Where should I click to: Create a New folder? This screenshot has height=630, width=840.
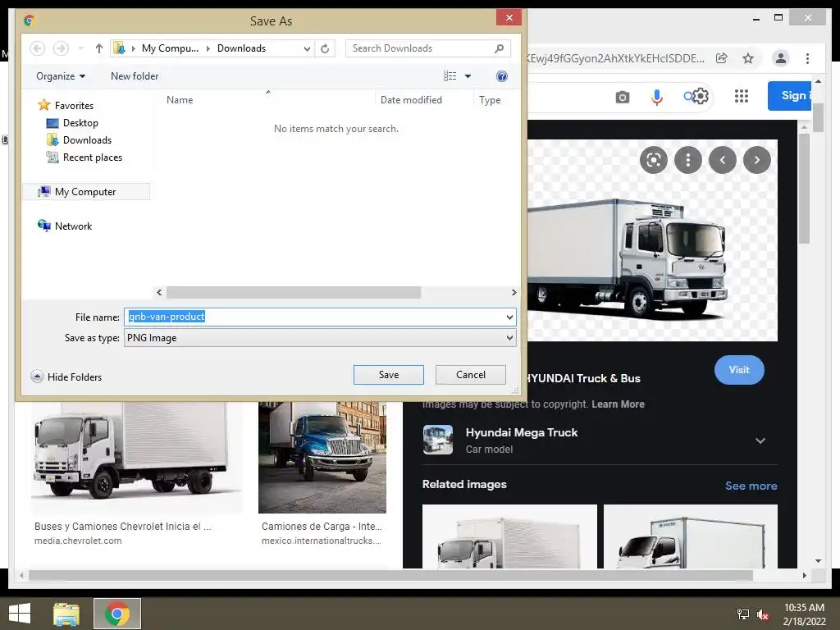[x=135, y=76]
